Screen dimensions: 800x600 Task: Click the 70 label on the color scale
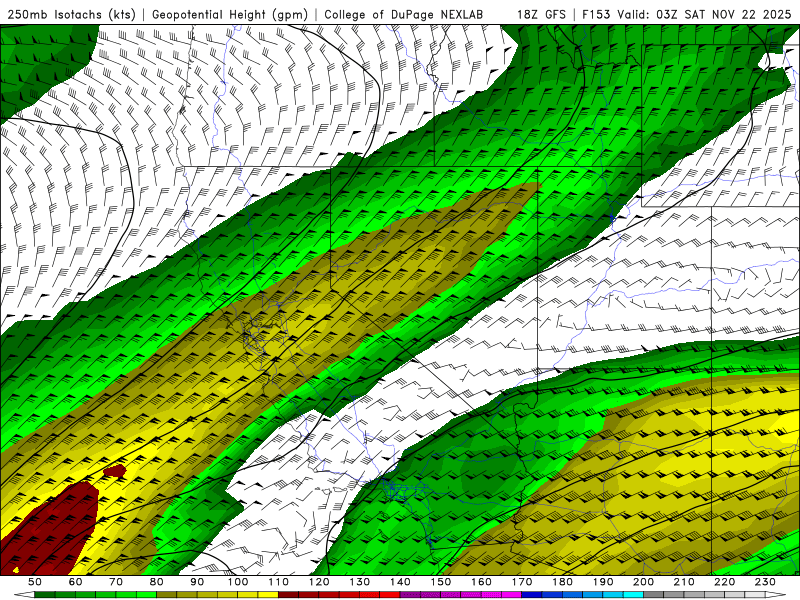(x=116, y=582)
